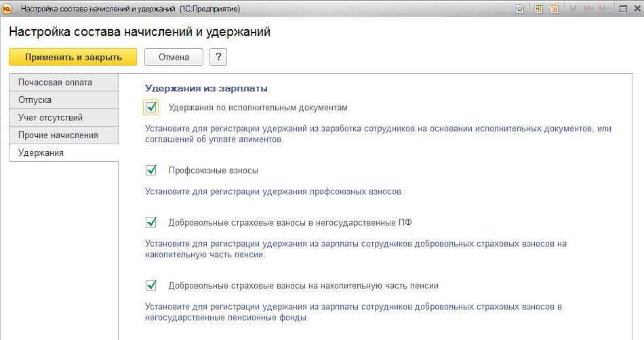Viewport: 644px width, 340px height.
Task: Click the M- memory subtract button
Action: pos(605,9)
